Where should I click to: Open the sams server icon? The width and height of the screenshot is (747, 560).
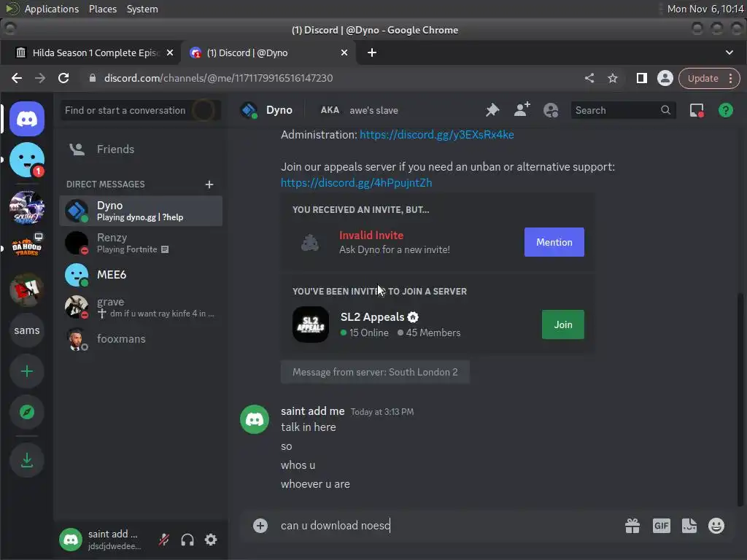pos(27,330)
